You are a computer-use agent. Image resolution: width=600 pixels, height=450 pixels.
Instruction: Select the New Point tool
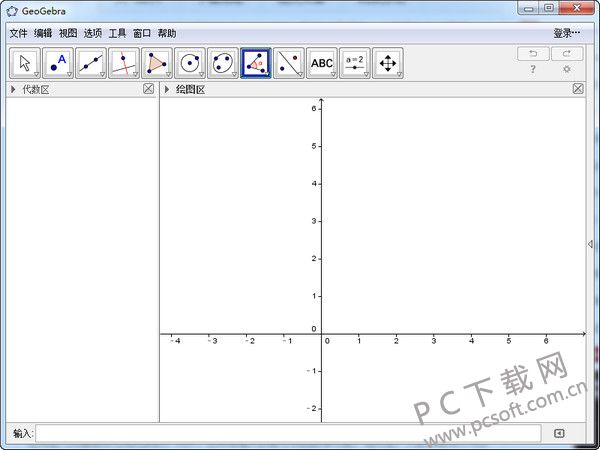click(58, 63)
